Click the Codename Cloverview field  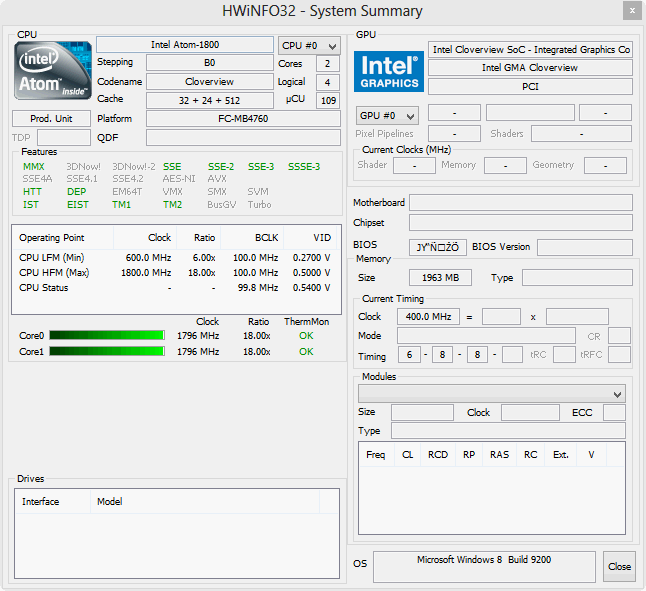point(209,82)
